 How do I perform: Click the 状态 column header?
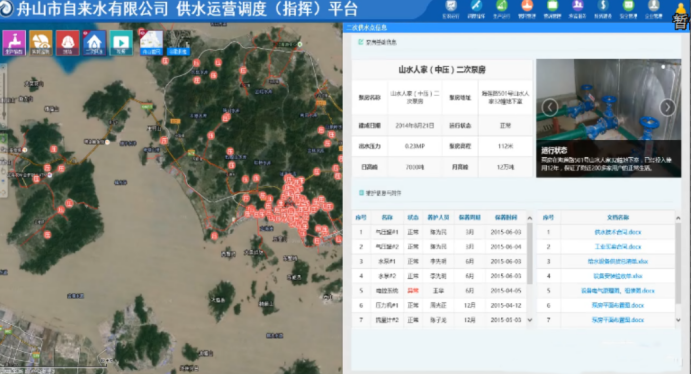pos(413,217)
